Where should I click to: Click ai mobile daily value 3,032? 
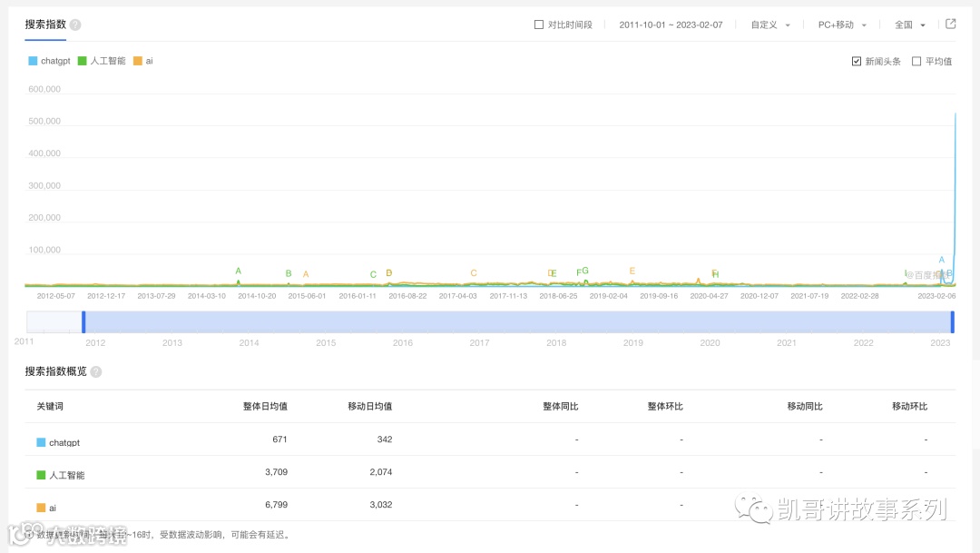click(x=380, y=504)
